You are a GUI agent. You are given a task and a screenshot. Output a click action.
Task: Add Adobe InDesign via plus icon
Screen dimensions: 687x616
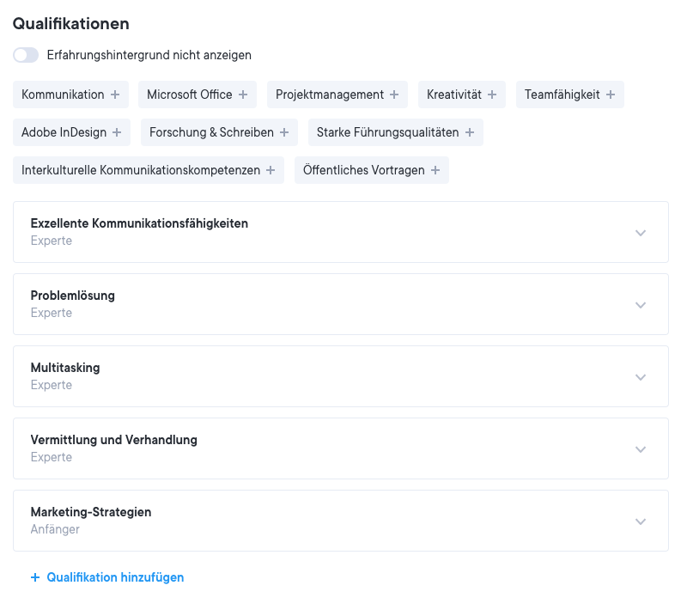click(117, 132)
